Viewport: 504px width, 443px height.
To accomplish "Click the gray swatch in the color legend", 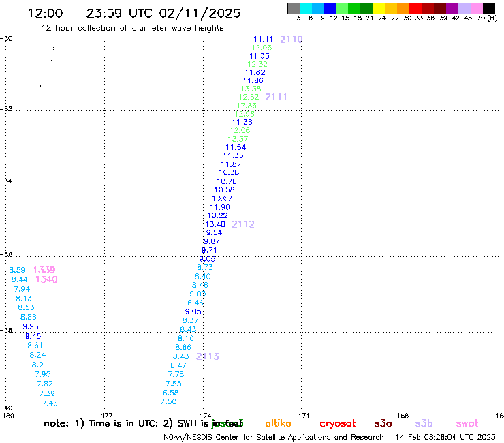I will tap(294, 9).
